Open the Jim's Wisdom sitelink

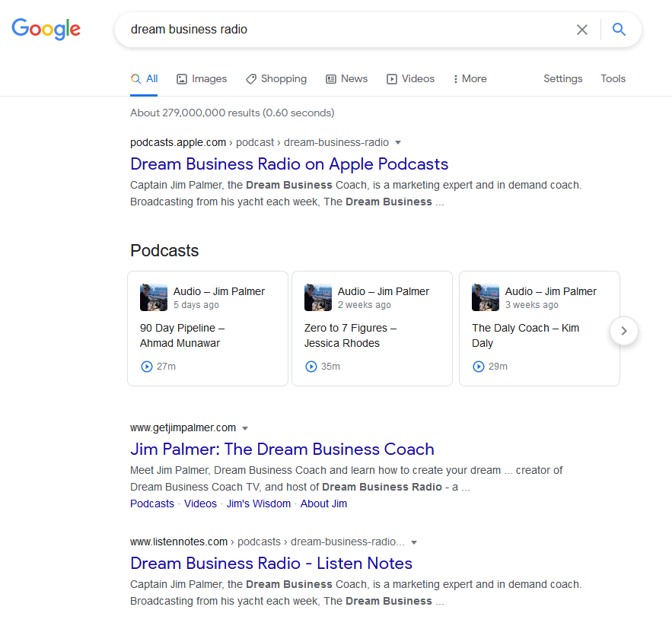pyautogui.click(x=259, y=504)
